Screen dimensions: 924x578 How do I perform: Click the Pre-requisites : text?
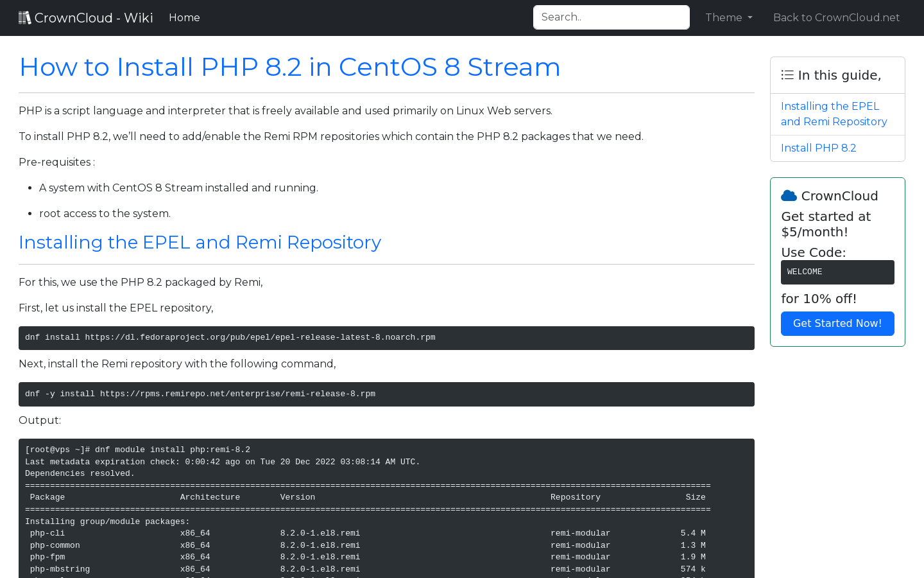click(x=56, y=162)
